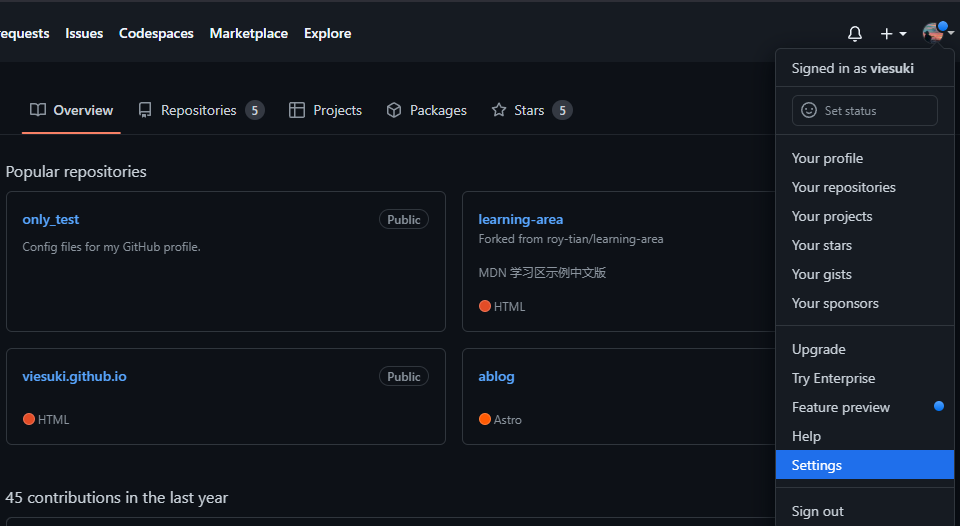
Task: Click the user avatar in header
Action: click(934, 32)
